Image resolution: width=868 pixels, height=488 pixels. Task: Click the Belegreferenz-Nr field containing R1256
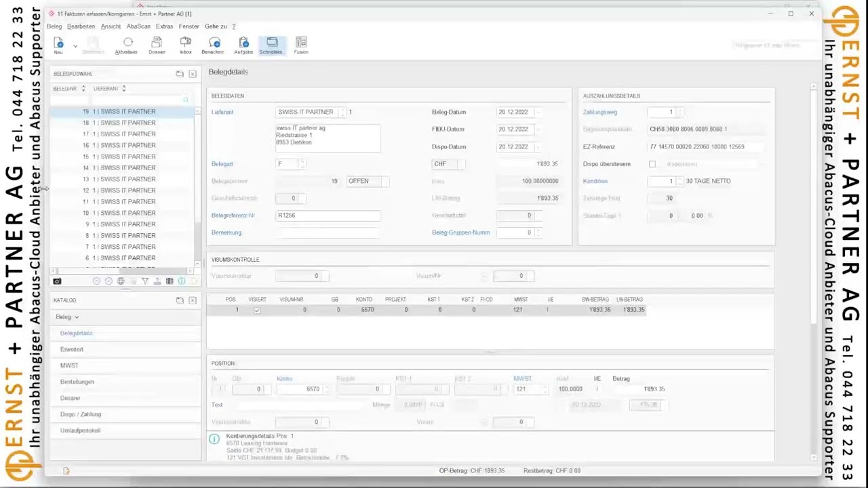(328, 216)
